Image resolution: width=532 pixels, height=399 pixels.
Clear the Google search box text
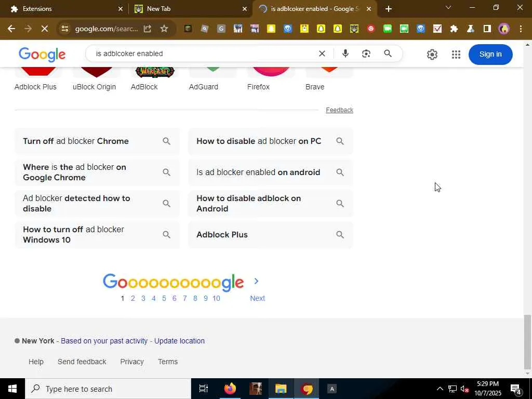pos(322,54)
